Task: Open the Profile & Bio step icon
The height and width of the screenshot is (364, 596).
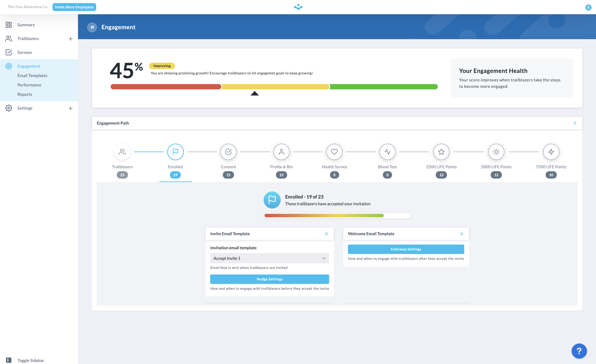Action: click(281, 152)
